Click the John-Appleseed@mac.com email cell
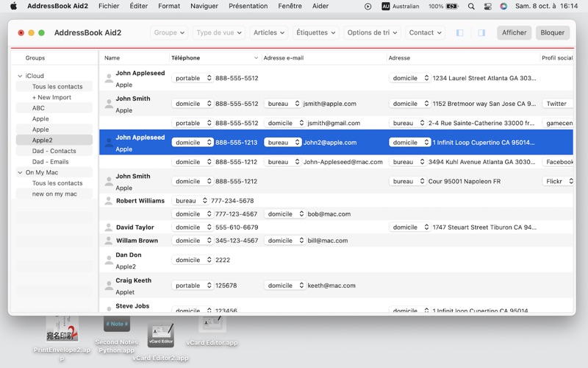This screenshot has height=368, width=588. tap(343, 162)
